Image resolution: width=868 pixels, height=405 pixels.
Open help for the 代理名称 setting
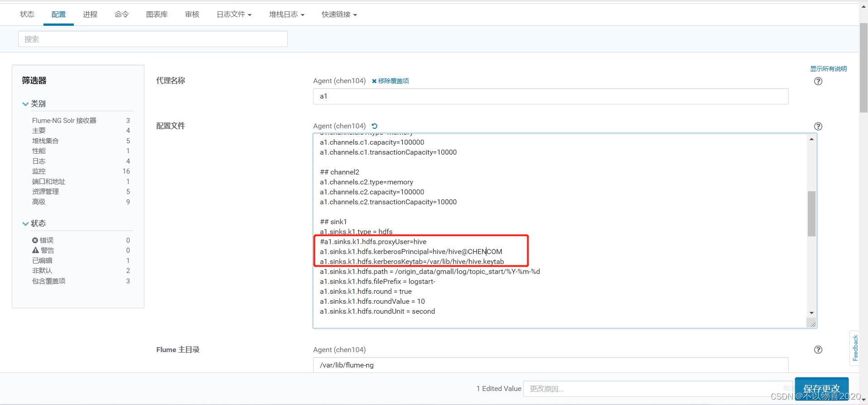point(818,81)
